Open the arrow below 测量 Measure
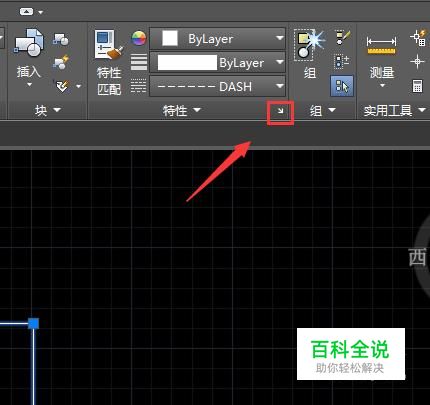Viewport: 430px width, 405px height. 382,85
